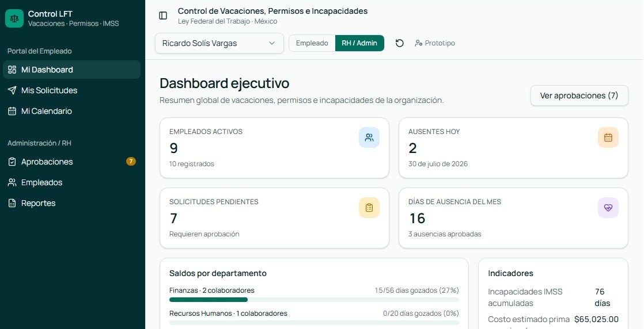644x329 pixels.
Task: Click the Ausentes Hoy calendar icon
Action: tap(608, 137)
